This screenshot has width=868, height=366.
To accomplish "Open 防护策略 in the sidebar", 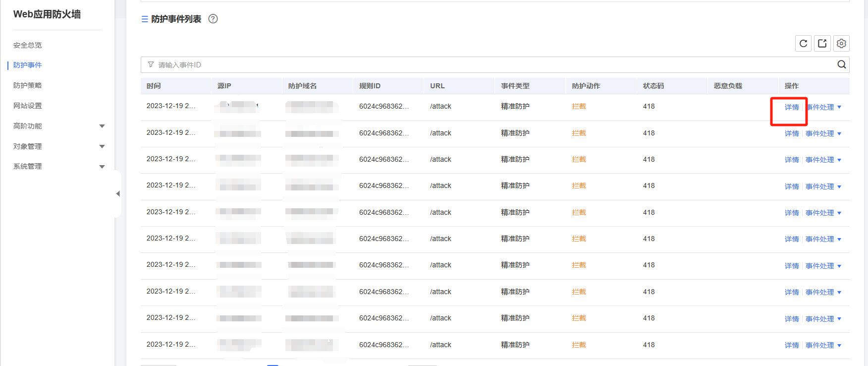I will [28, 85].
